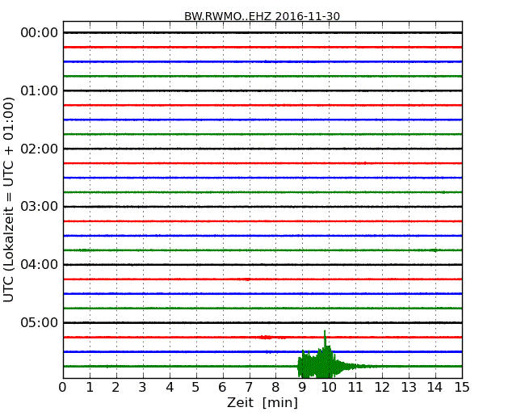
Task: Click x-axis tick label 14
Action: click(435, 388)
